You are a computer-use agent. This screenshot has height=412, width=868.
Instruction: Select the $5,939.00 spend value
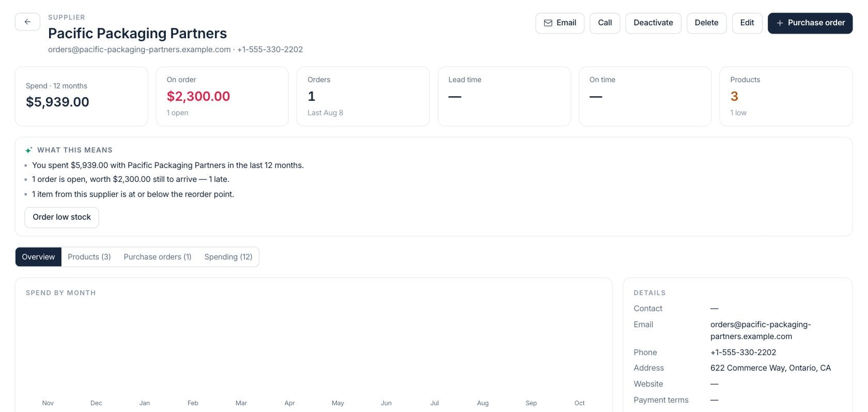[x=57, y=102]
